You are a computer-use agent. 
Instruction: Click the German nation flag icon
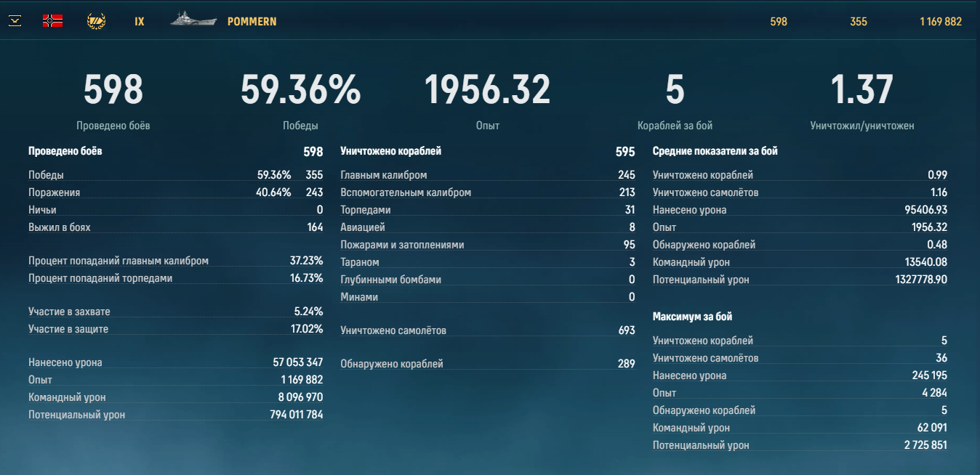point(52,21)
